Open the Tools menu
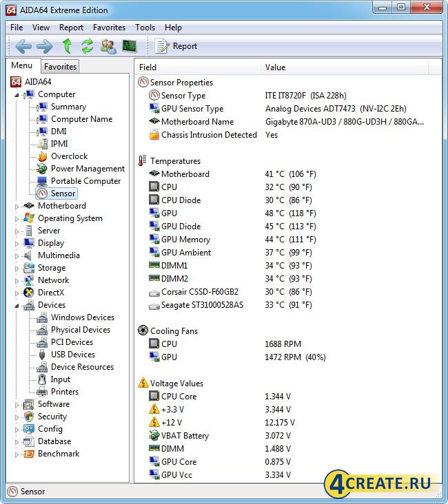 [x=145, y=28]
